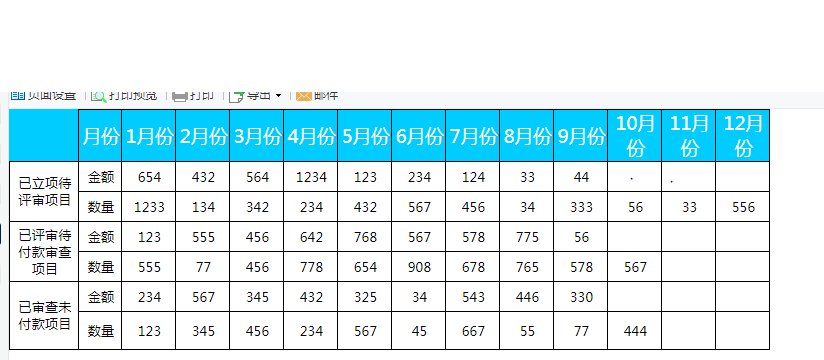Click the 已审查未付款项目 row label
Image resolution: width=824 pixels, height=360 pixels.
click(x=44, y=315)
